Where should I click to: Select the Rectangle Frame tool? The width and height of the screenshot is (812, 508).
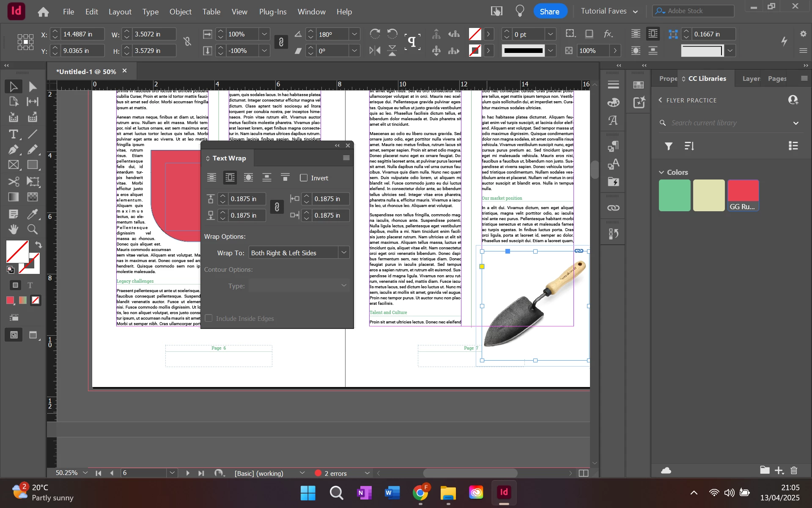[x=13, y=165]
